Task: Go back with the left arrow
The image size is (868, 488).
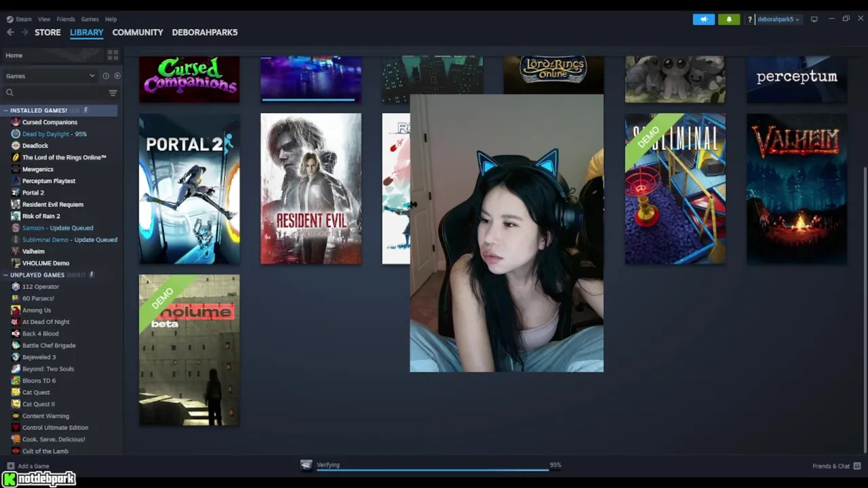Action: [10, 32]
